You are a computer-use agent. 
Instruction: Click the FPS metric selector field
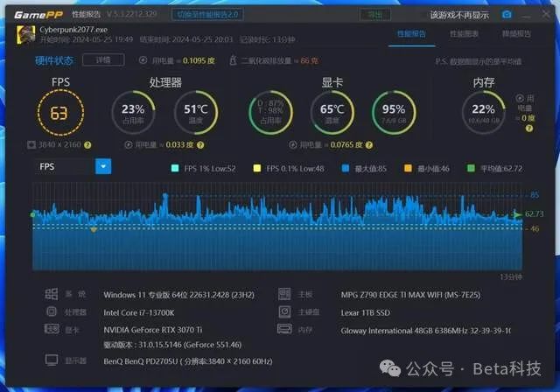[x=66, y=167]
